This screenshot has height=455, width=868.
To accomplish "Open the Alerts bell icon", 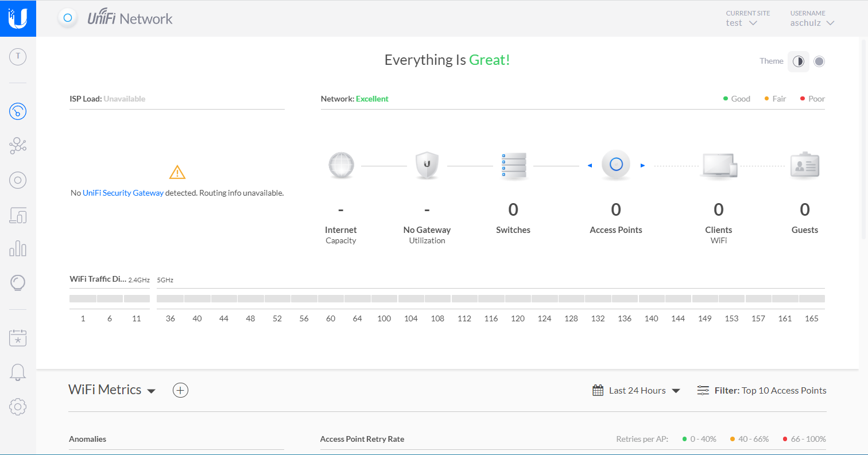I will click(x=18, y=372).
